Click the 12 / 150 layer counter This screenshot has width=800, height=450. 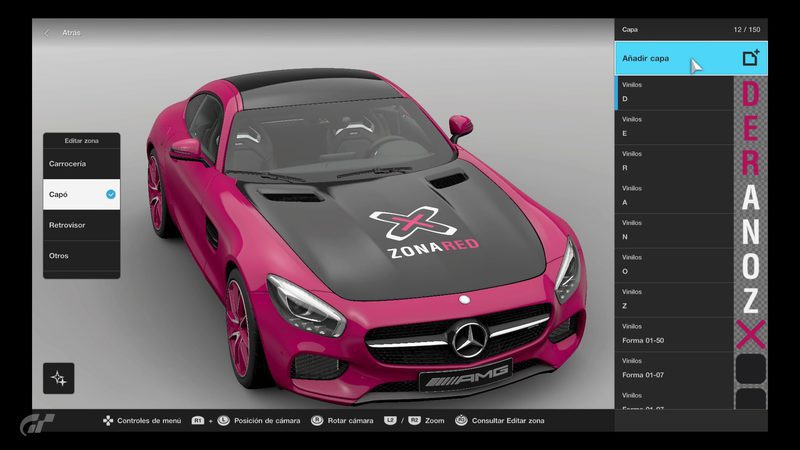[x=747, y=30]
